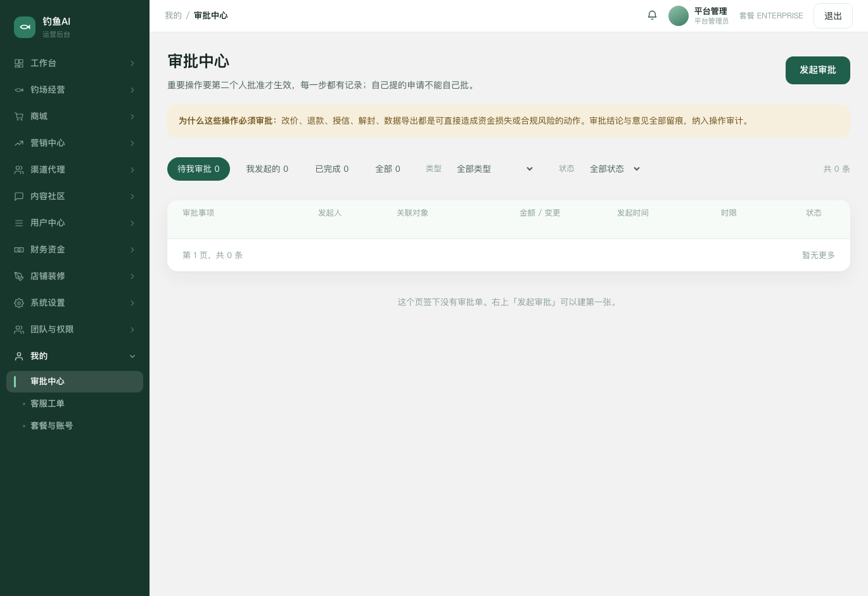
Task: Click the 钓场经营 fish icon
Action: [19, 90]
